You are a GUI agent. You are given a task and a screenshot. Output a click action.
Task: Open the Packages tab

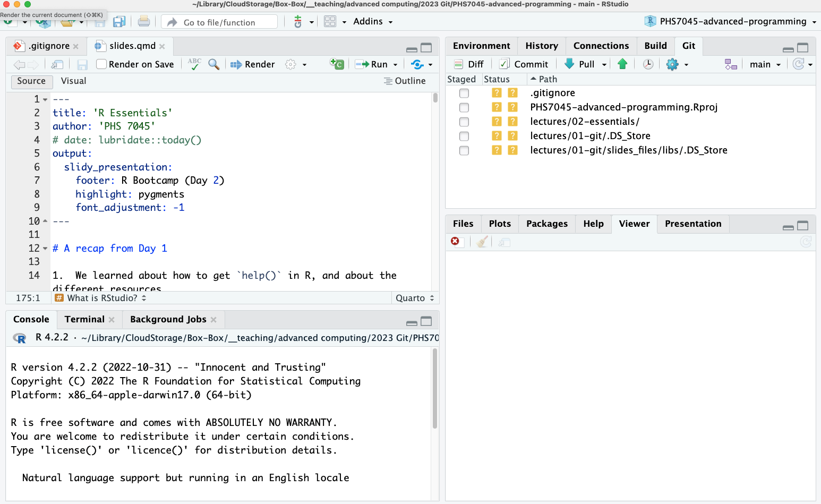547,224
